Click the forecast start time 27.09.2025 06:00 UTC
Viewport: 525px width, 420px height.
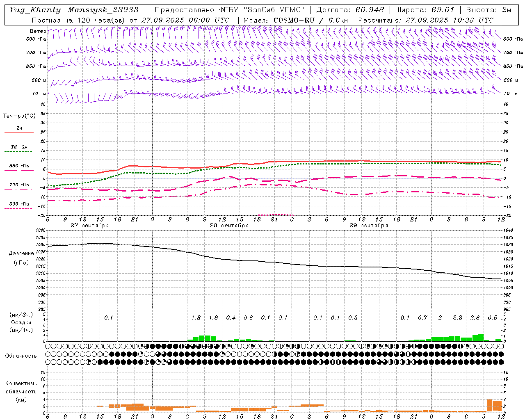pyautogui.click(x=185, y=20)
